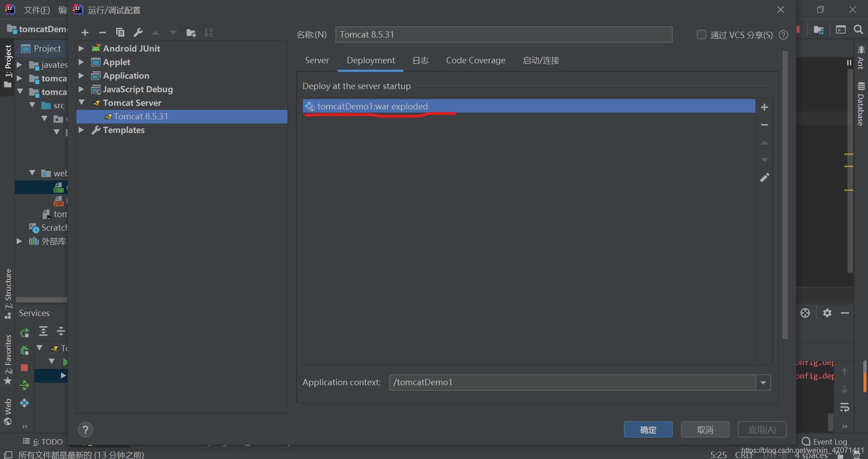The height and width of the screenshot is (459, 868).
Task: Hide bottom panel minimize icon
Action: tap(845, 313)
